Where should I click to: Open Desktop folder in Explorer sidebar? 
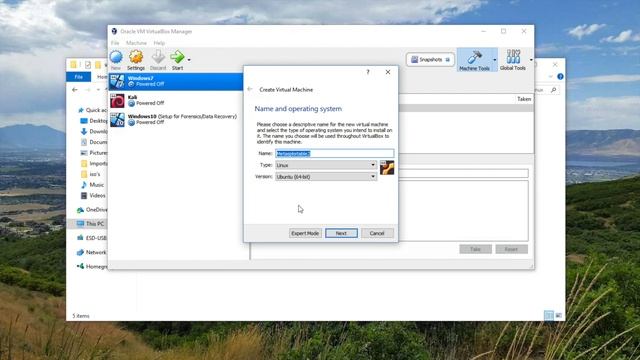(94, 121)
